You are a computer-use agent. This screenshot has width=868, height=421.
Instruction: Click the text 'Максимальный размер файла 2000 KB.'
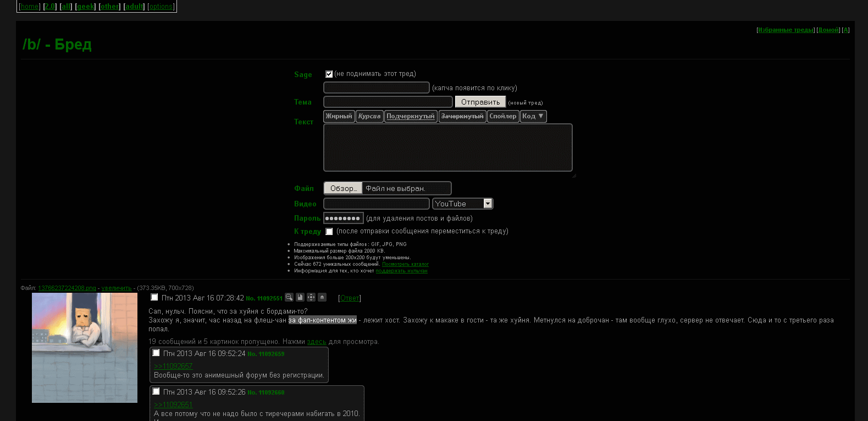[x=339, y=251]
